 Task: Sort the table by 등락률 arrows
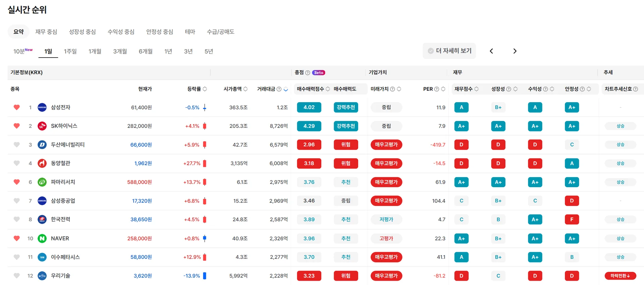[x=205, y=89]
